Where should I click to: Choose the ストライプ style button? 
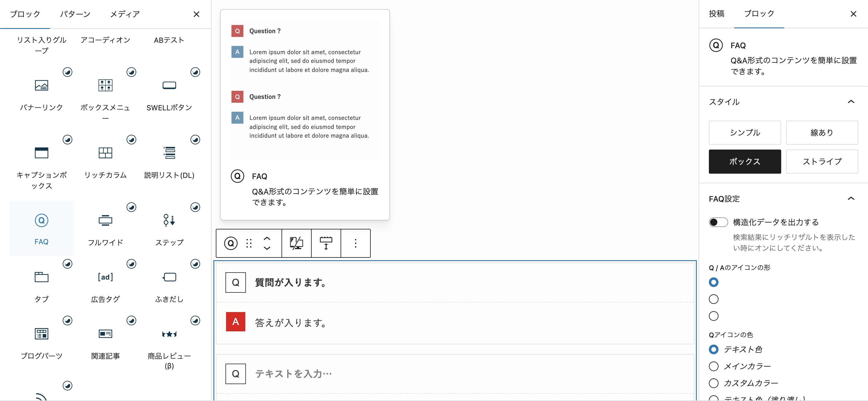pos(822,161)
